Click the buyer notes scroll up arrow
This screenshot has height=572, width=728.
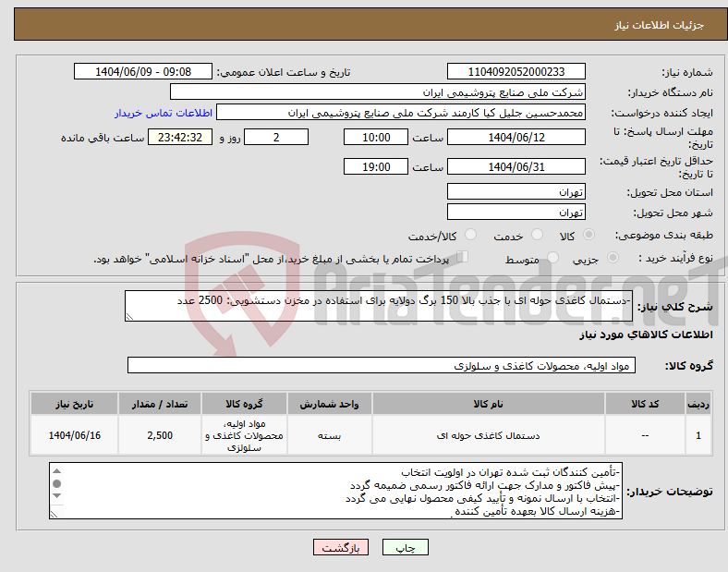pyautogui.click(x=56, y=470)
